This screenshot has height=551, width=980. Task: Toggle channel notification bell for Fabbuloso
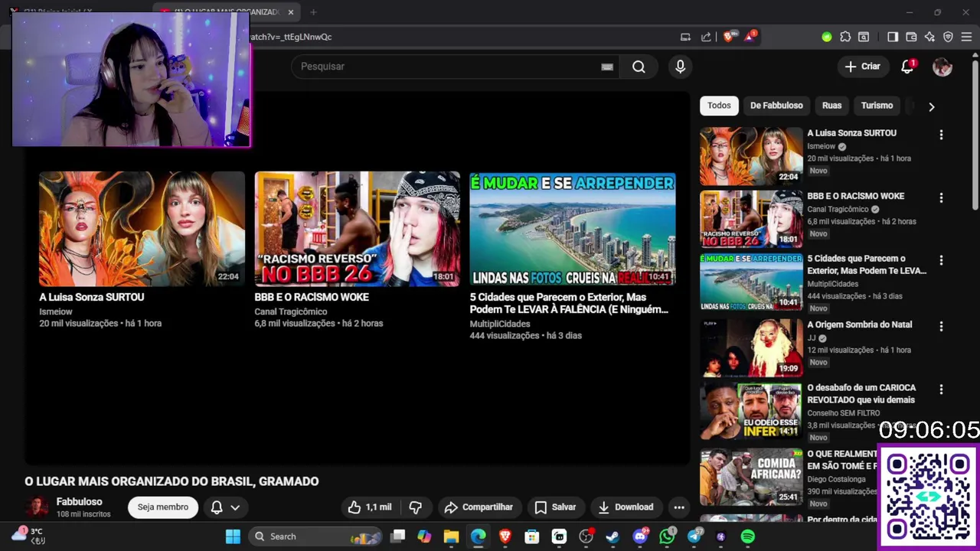click(217, 507)
